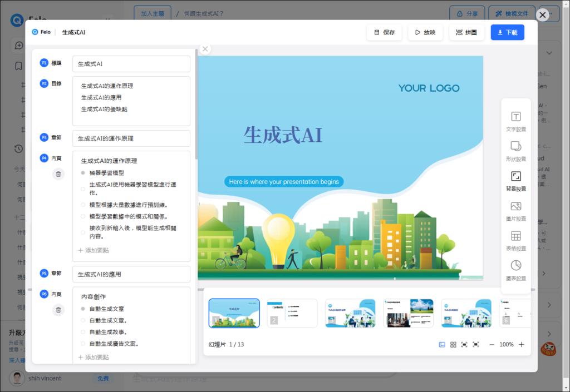Select bullet for 模型學習數據中的模式和關係
This screenshot has height=392, width=570.
[83, 216]
